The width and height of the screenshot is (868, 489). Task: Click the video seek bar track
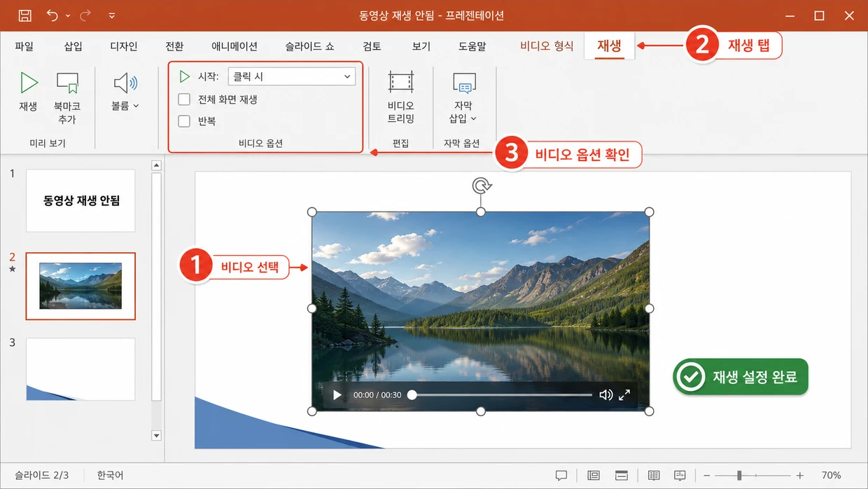click(501, 395)
